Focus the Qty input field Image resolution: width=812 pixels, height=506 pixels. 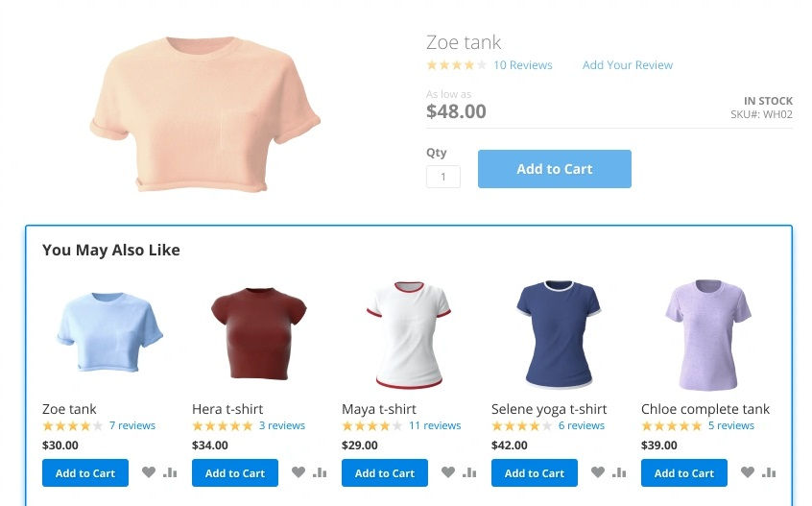(x=443, y=177)
